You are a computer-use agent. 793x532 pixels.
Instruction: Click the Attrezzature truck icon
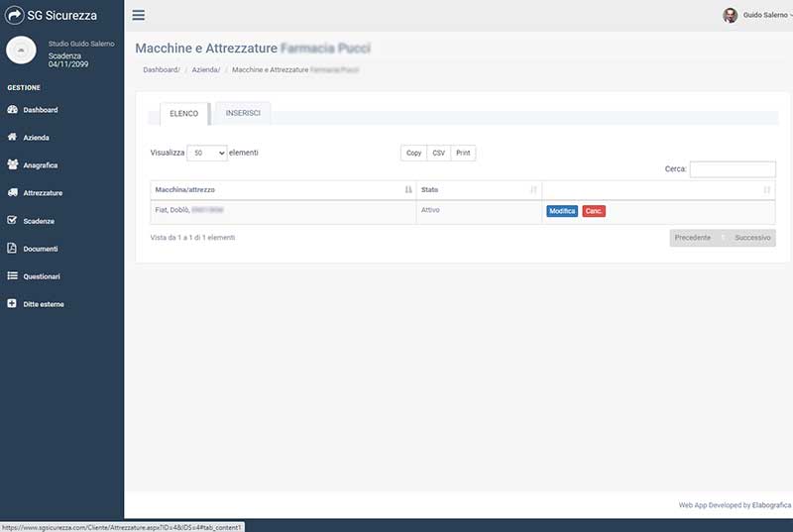tap(13, 192)
